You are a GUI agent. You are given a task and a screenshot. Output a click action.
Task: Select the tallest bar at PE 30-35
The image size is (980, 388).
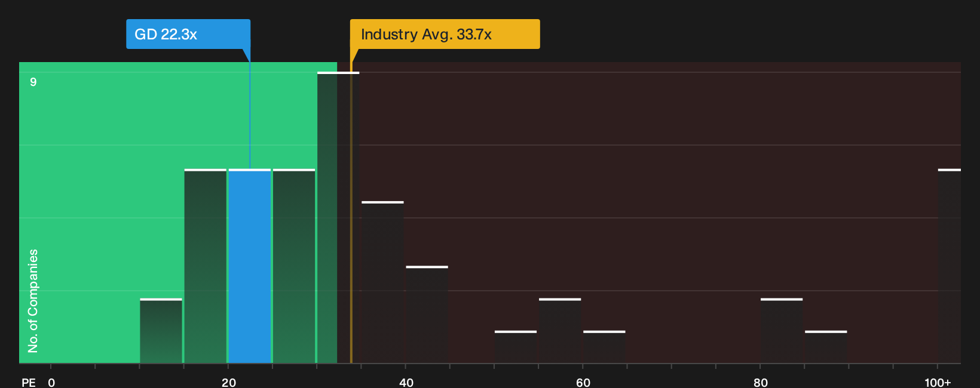click(338, 218)
